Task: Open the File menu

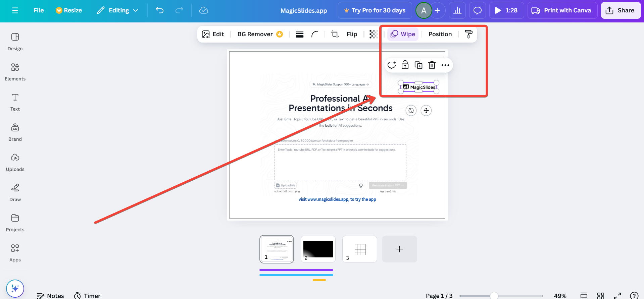Action: pos(39,10)
